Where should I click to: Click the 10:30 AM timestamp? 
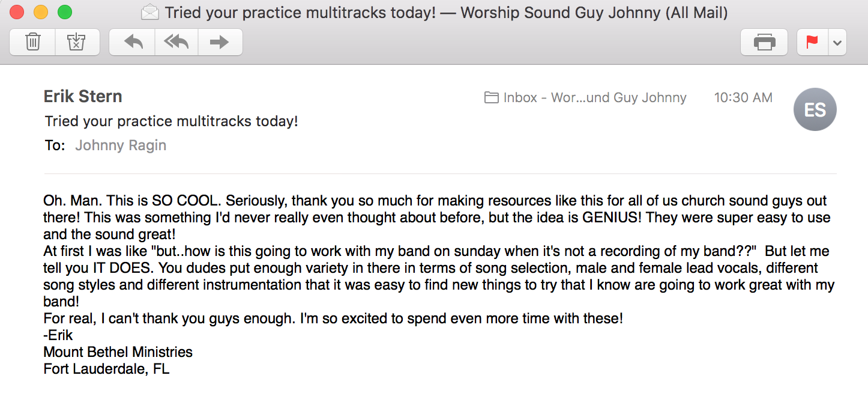743,98
